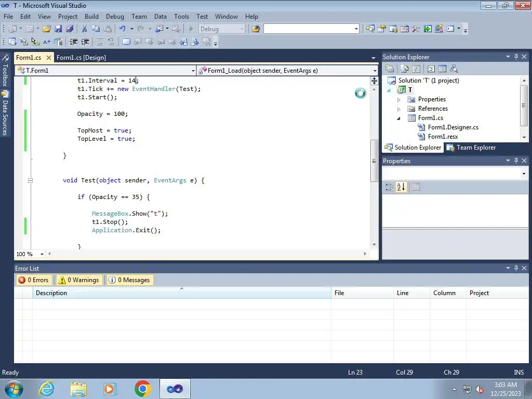Sort Error List by File column
This screenshot has height=399, width=532.
(x=362, y=293)
